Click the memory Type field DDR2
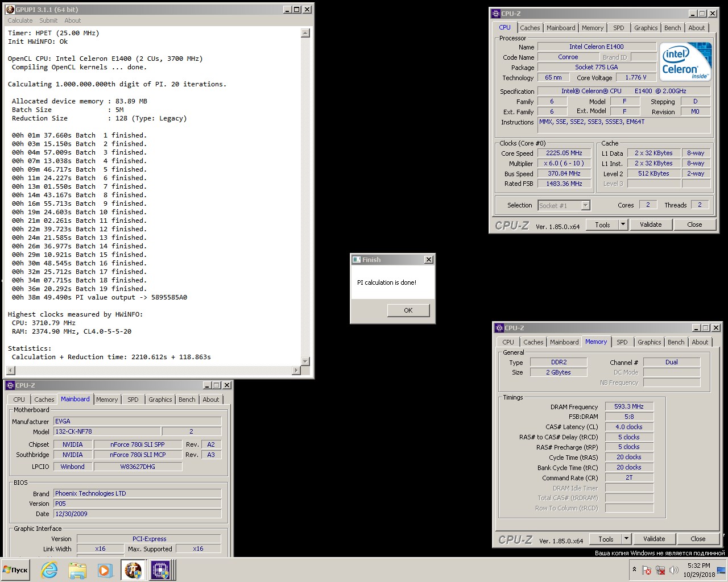Viewport: 728px width, 582px height. 559,363
